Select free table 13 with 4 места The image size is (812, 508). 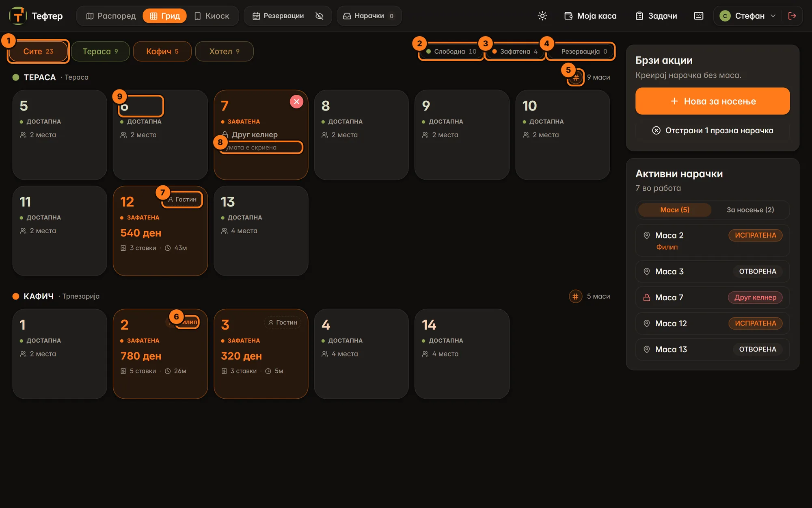[x=261, y=231]
